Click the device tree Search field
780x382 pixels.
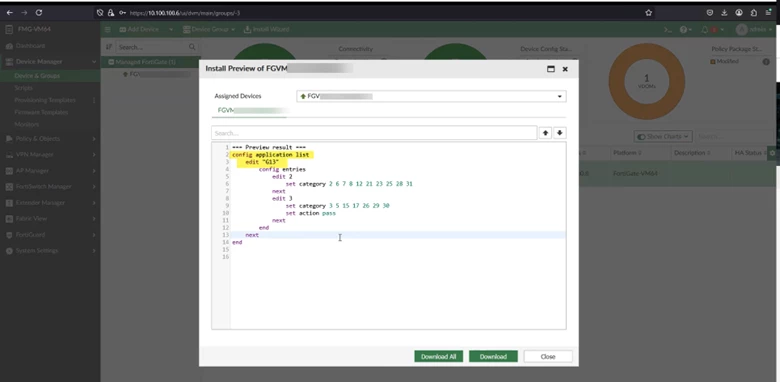point(152,47)
